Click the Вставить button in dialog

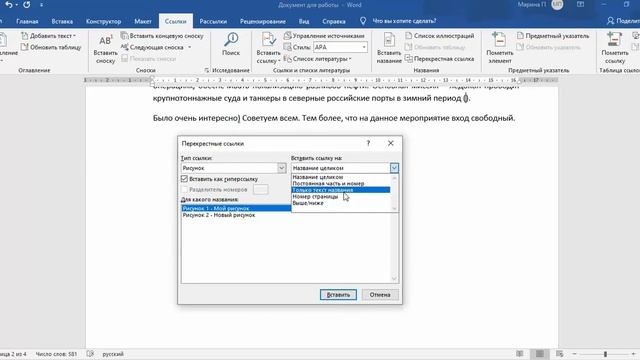pyautogui.click(x=338, y=295)
